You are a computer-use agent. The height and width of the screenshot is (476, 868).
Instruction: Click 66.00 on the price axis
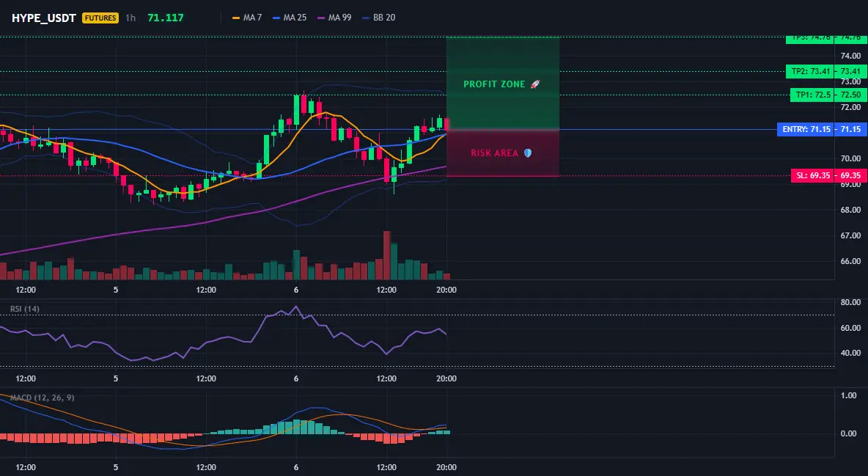(x=851, y=261)
